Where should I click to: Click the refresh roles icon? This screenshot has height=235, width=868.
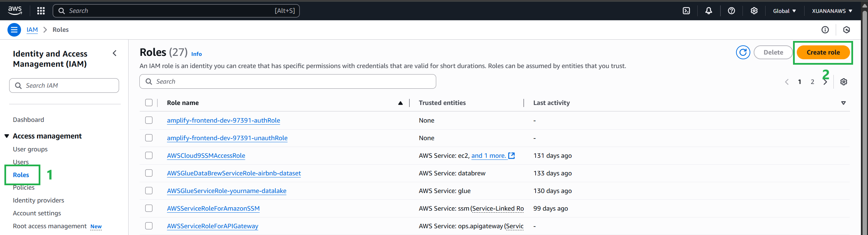743,52
